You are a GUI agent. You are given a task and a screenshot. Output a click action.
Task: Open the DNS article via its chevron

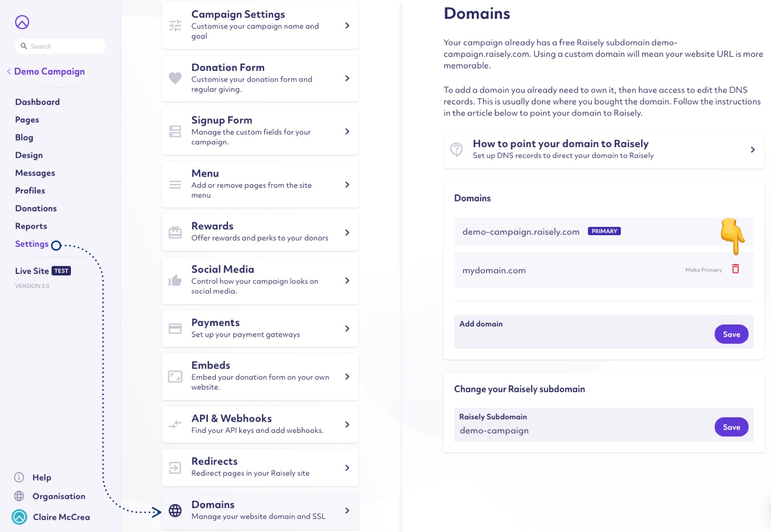(x=753, y=150)
